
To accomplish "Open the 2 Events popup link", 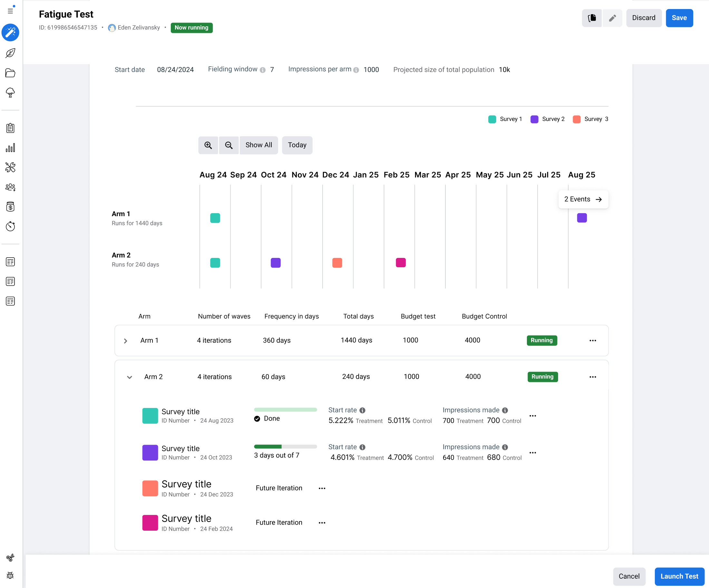I will click(x=583, y=199).
